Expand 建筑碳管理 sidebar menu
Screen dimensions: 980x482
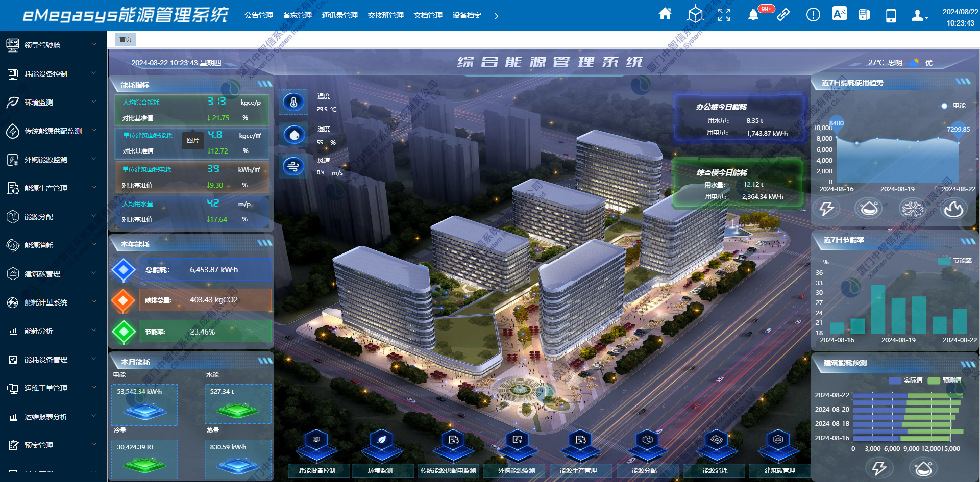point(54,274)
